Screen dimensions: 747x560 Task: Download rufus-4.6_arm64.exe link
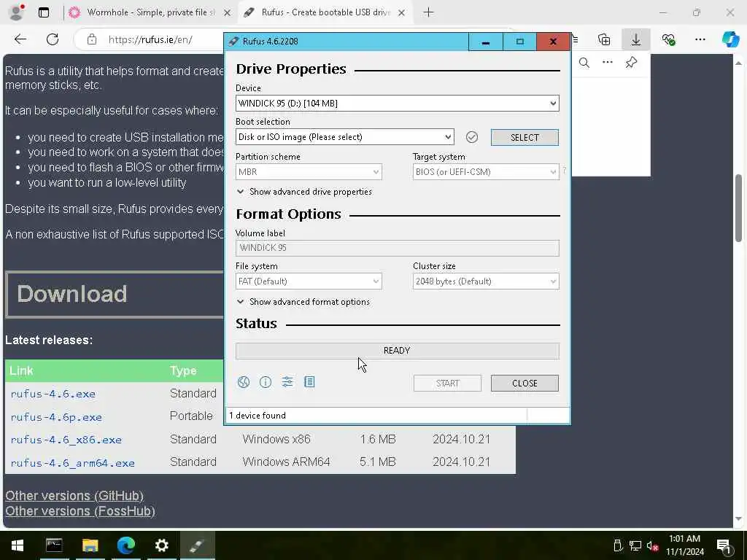tap(72, 463)
